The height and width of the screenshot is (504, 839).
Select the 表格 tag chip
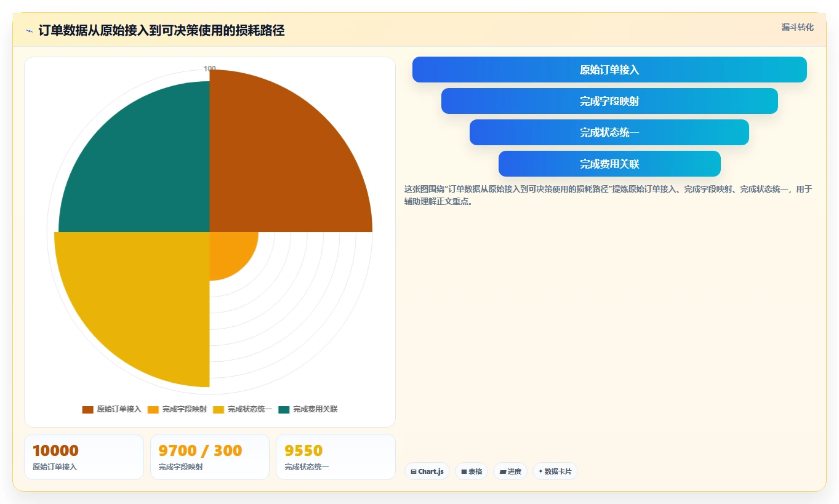click(472, 471)
